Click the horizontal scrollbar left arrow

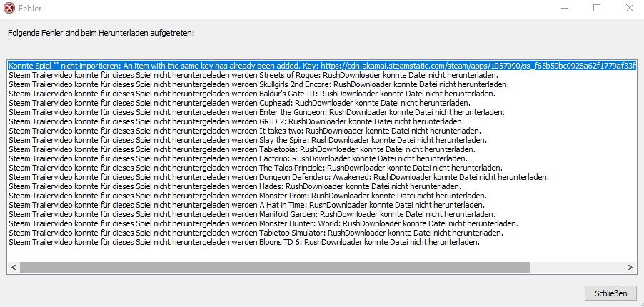tap(13, 268)
